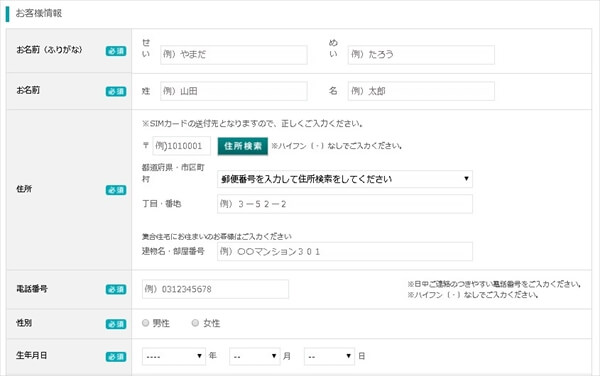
Task: Click the 都道府県・市区町村 field label
Action: coord(173,173)
